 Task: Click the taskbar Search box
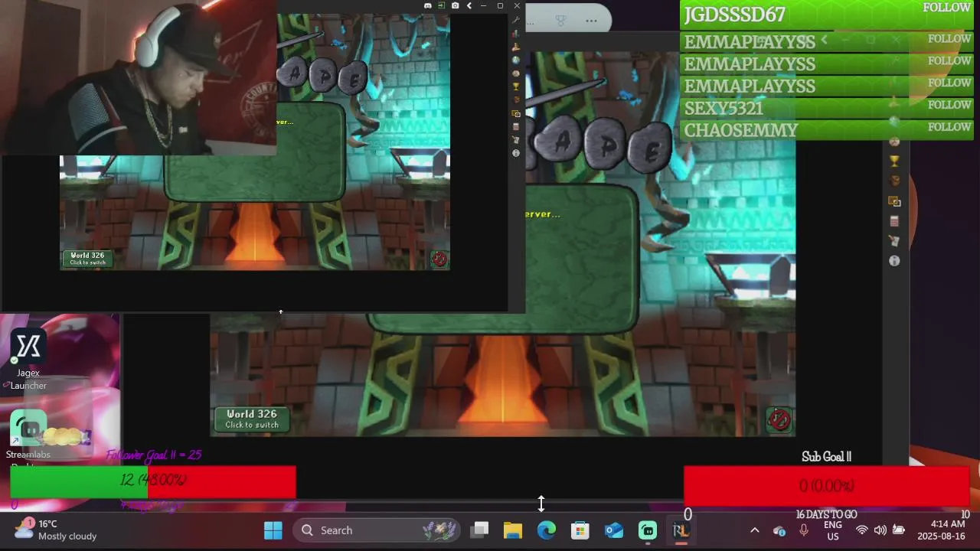(376, 530)
